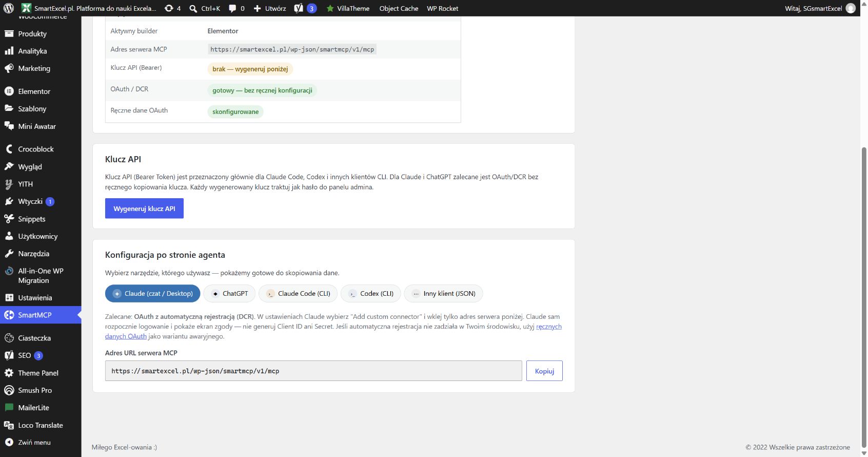Switch to the Codex (CLI) tab
868x457 pixels.
click(x=371, y=294)
